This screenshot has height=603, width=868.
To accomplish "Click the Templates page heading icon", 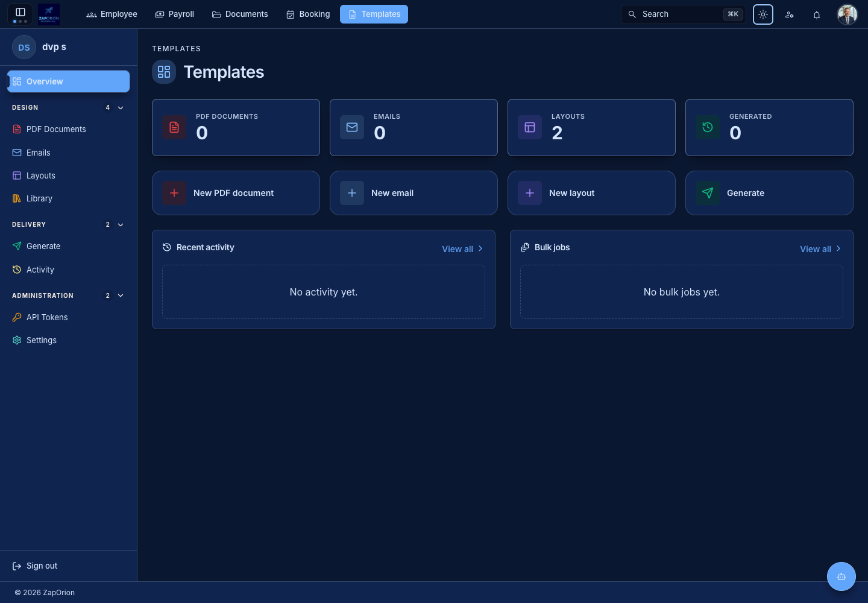I will [x=164, y=72].
